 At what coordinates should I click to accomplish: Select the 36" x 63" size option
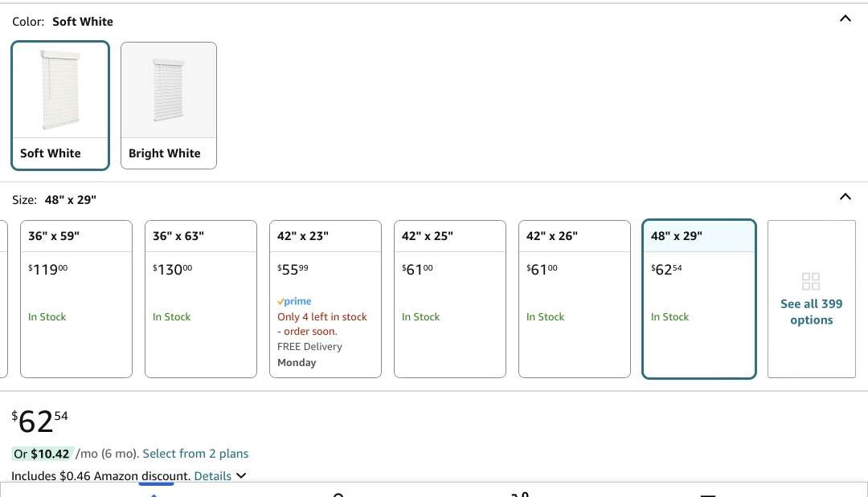click(201, 299)
